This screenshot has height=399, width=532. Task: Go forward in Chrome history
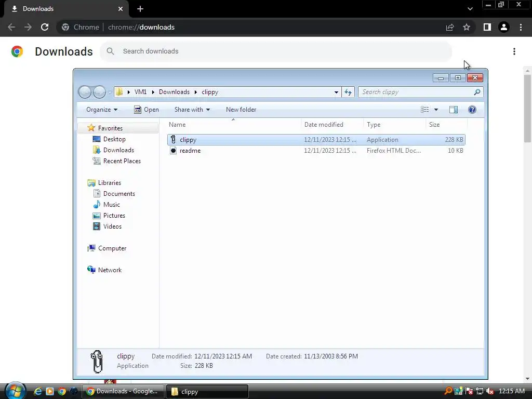click(x=28, y=27)
